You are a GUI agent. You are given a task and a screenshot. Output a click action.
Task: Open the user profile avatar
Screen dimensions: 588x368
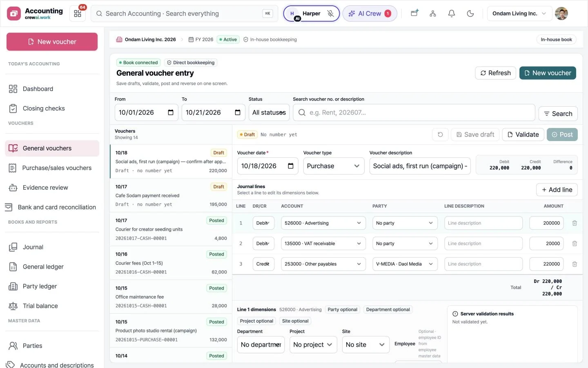tap(561, 13)
